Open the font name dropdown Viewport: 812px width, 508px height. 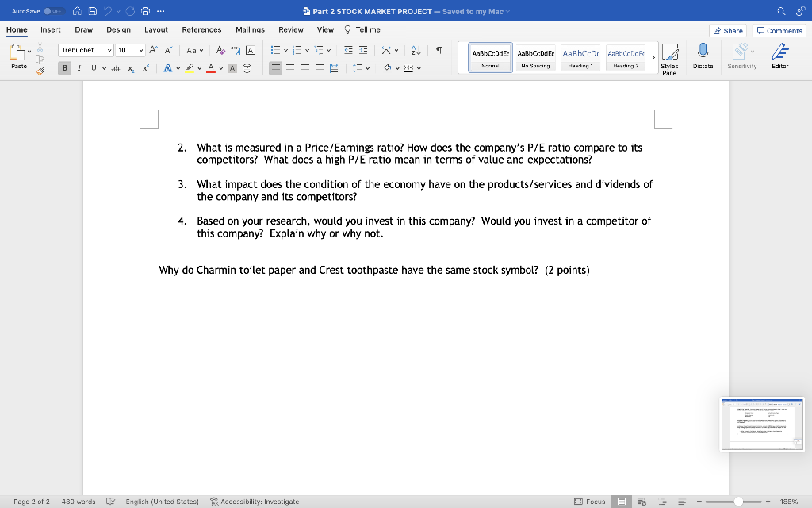pyautogui.click(x=109, y=49)
